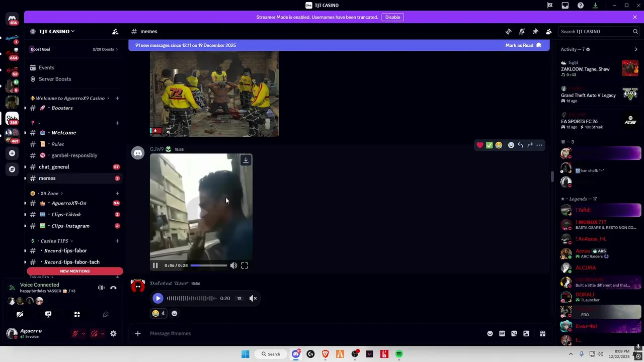Share your screen in voice
The image size is (644, 362).
(48, 314)
